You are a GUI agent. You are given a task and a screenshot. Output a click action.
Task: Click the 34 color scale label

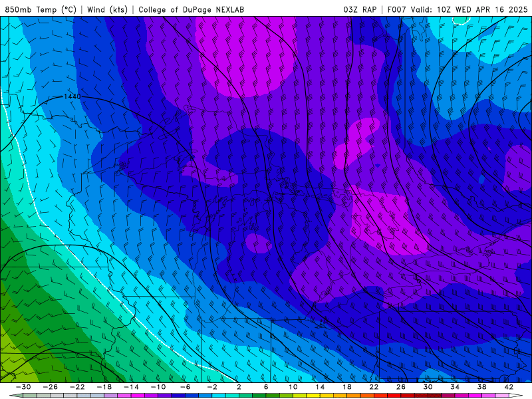pyautogui.click(x=455, y=387)
